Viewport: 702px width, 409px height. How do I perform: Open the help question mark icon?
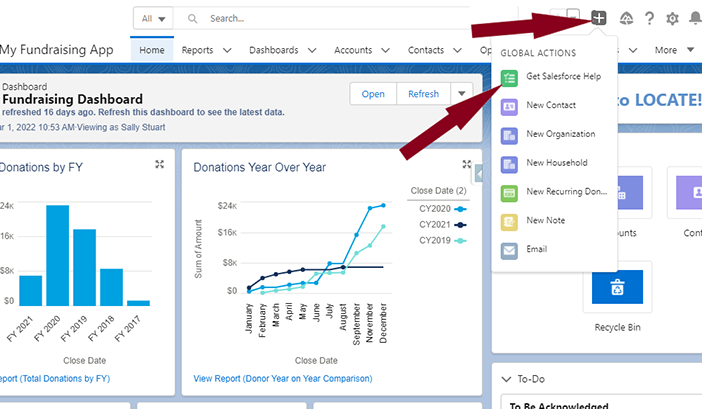[x=649, y=18]
